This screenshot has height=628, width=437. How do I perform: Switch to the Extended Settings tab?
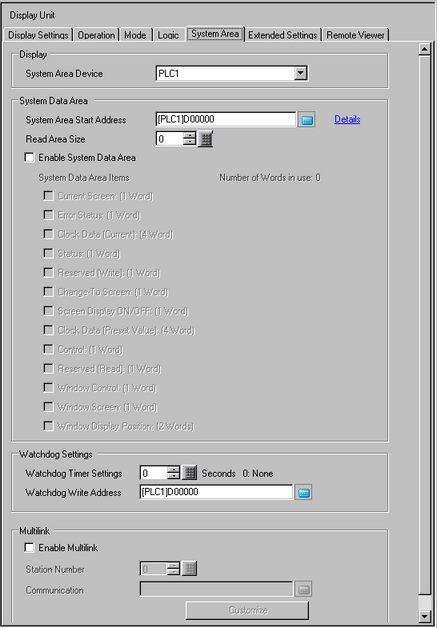[x=283, y=35]
